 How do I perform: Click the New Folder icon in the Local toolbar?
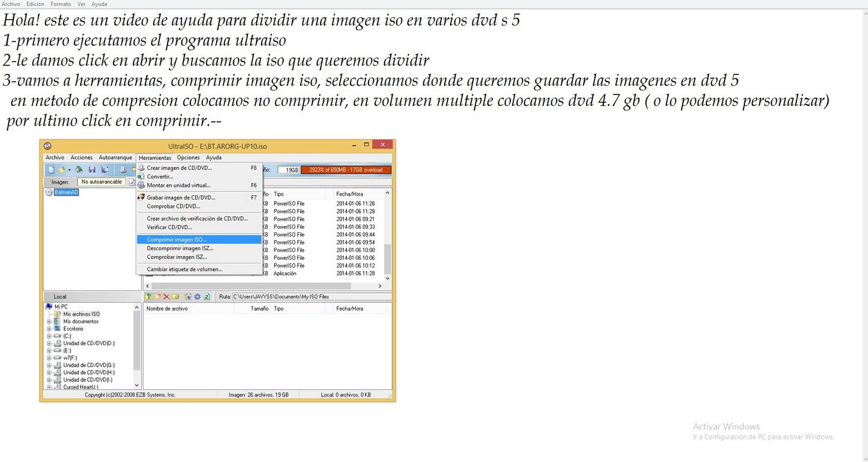(158, 296)
